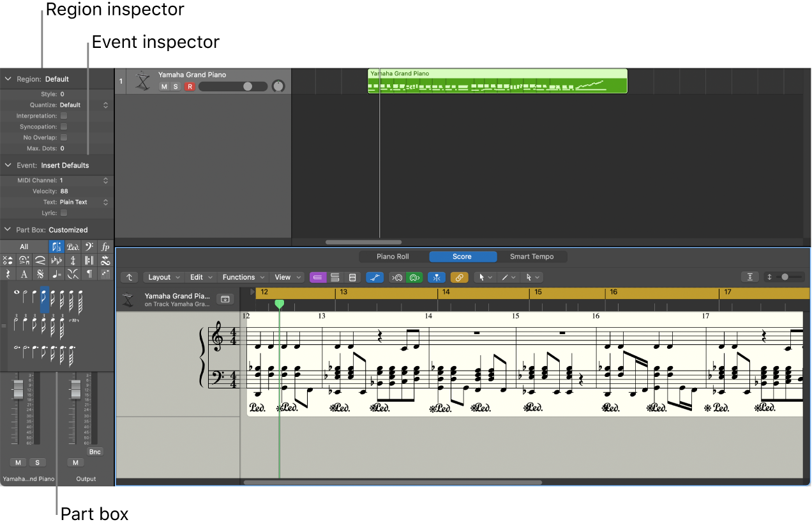Select the Segno and coda symbols group
Image resolution: width=812 pixels, height=529 pixels.
click(40, 273)
